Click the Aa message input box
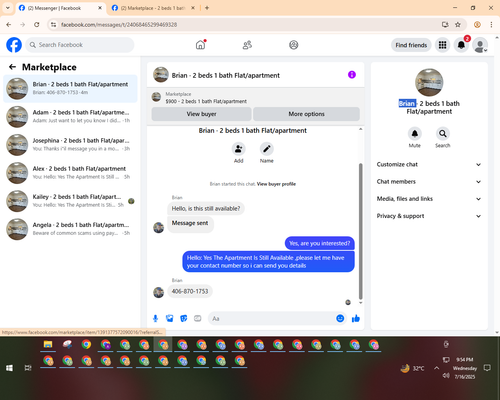Image resolution: width=500 pixels, height=400 pixels. tap(272, 318)
